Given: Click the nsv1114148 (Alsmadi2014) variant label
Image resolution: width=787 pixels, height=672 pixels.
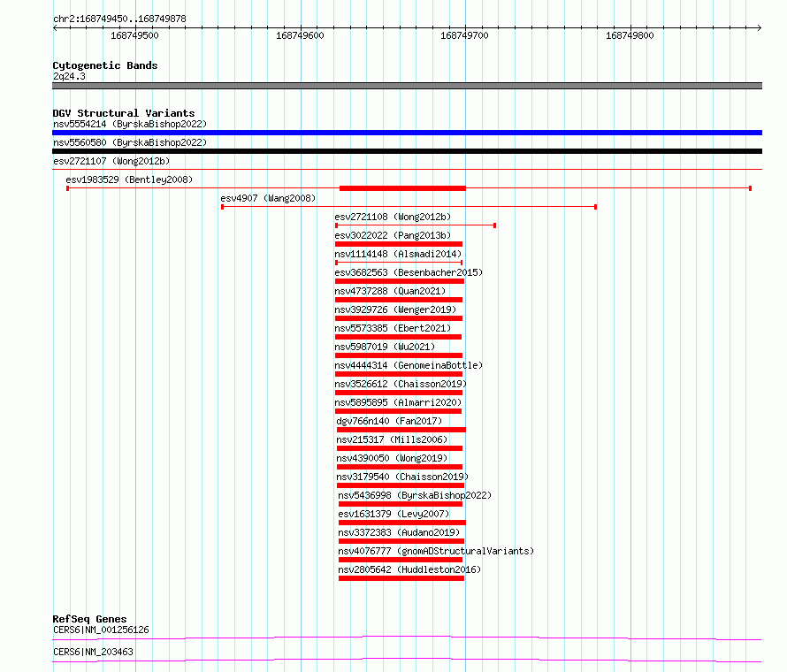Looking at the screenshot, I should pyautogui.click(x=398, y=254).
